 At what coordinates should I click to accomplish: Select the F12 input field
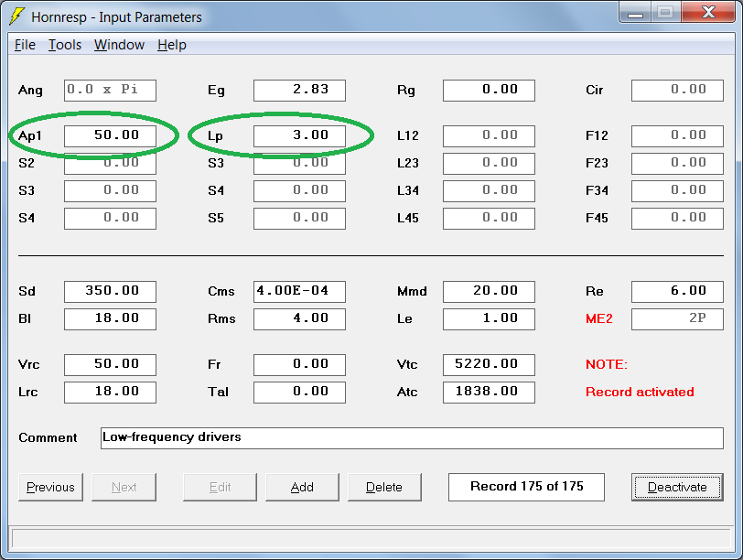tap(677, 136)
